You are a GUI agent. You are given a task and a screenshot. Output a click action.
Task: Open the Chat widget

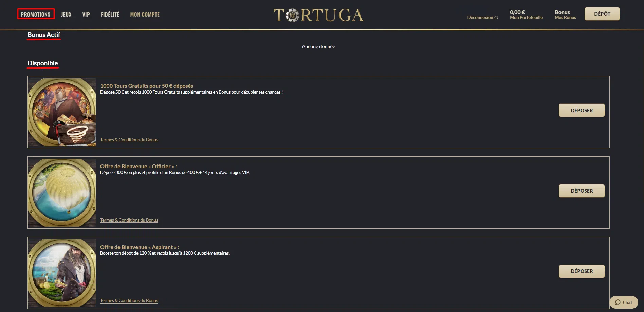pyautogui.click(x=624, y=302)
